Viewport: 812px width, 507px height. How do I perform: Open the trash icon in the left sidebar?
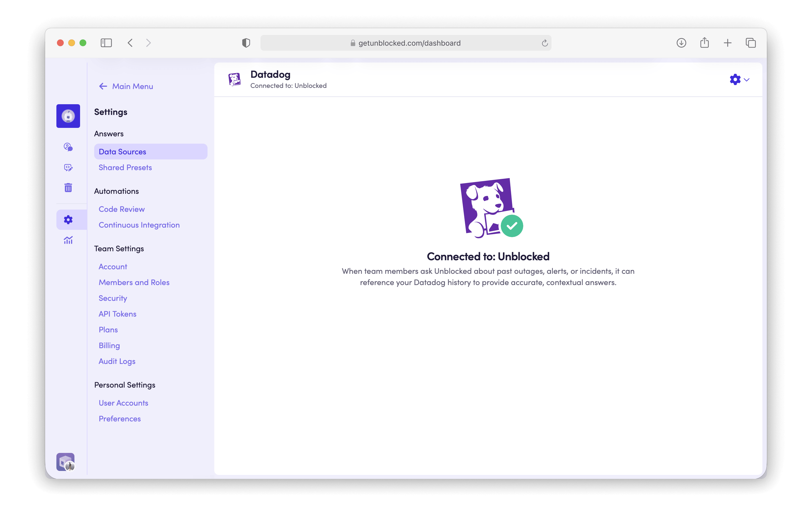(68, 188)
